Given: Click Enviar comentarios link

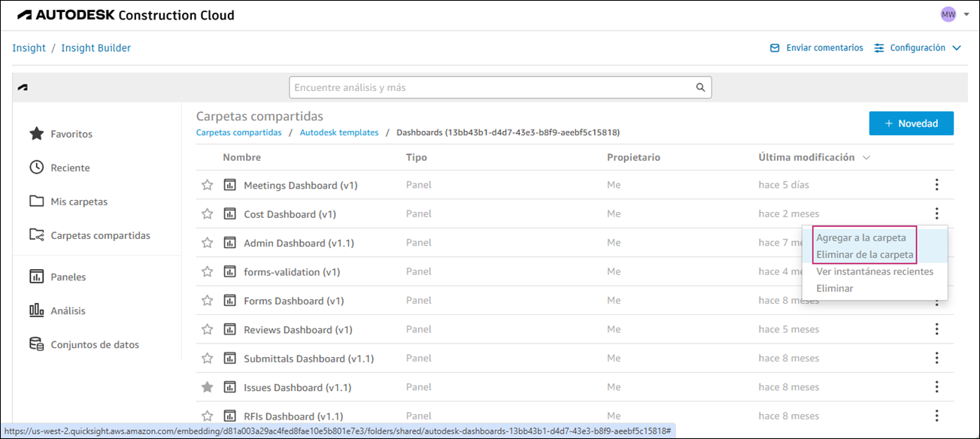Looking at the screenshot, I should [x=824, y=48].
